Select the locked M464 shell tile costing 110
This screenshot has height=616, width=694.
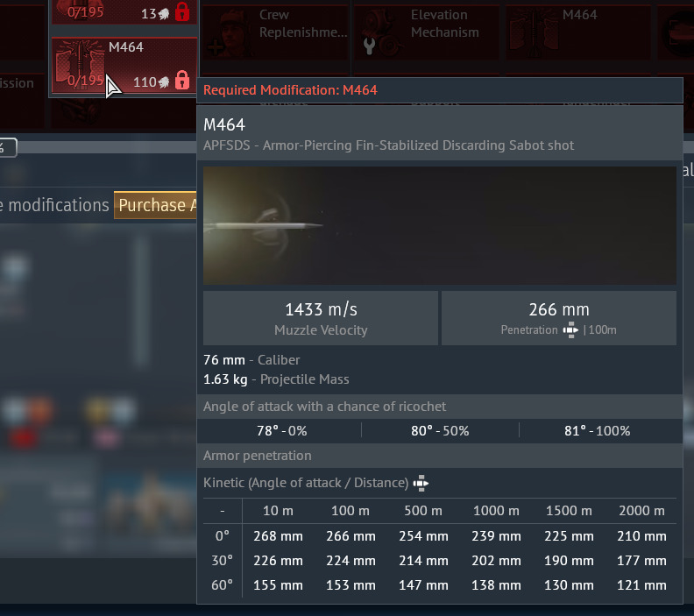(123, 66)
